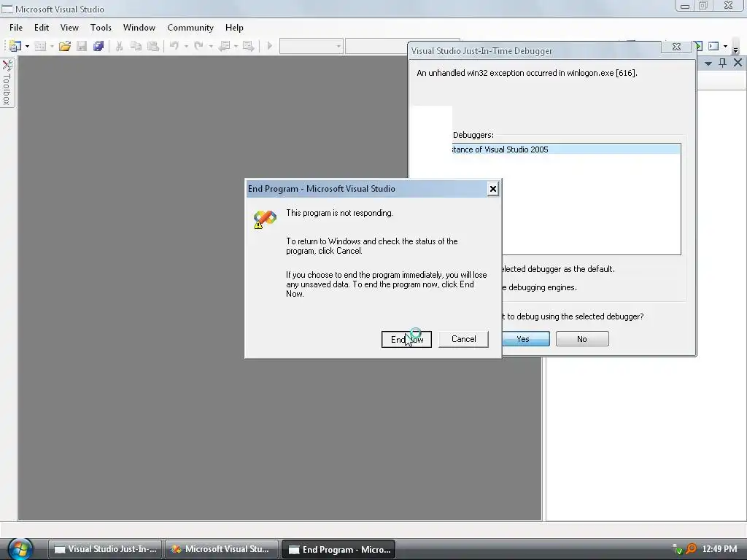Open the Undo history dropdown arrow
747x560 pixels.
coord(186,46)
